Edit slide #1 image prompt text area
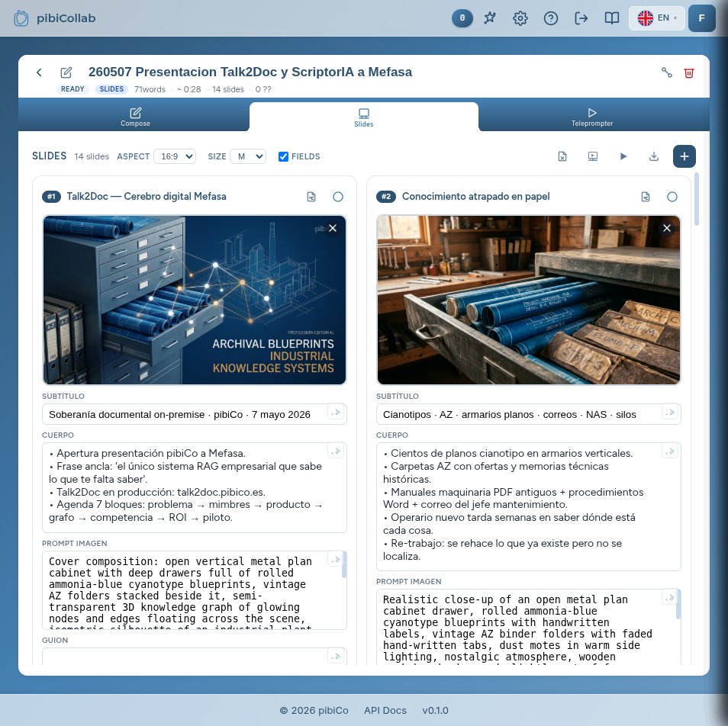The height and width of the screenshot is (726, 728). tap(195, 590)
